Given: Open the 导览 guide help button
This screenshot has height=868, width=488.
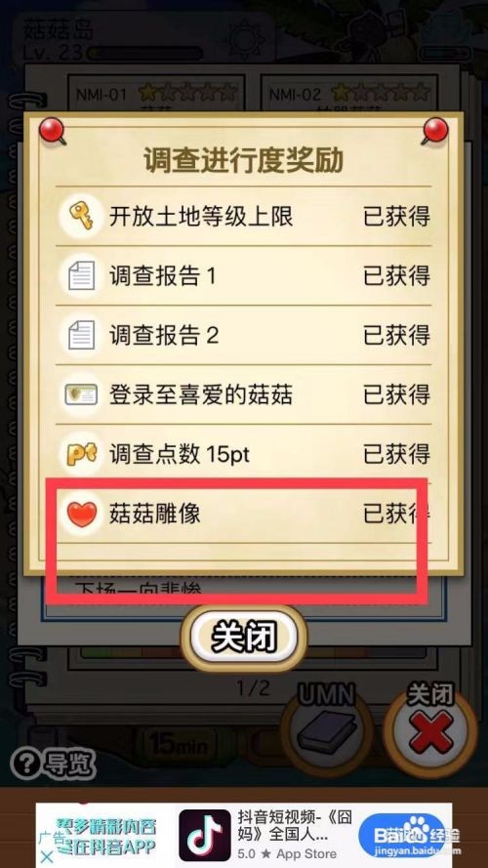Looking at the screenshot, I should (x=53, y=765).
